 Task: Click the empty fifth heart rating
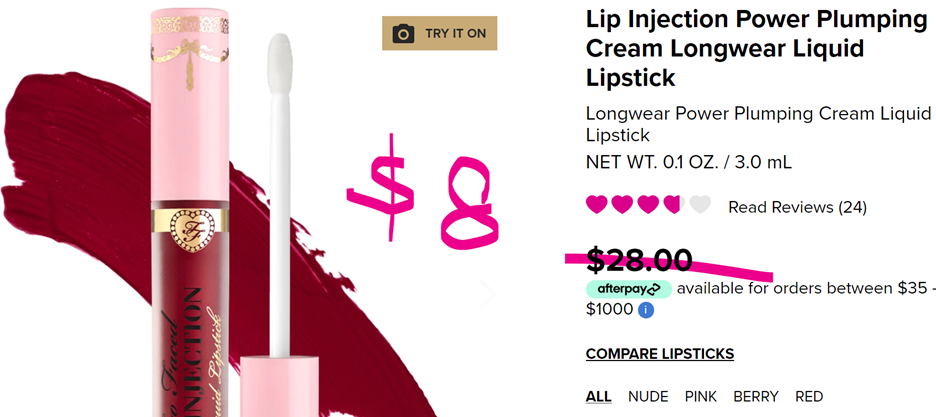click(700, 205)
